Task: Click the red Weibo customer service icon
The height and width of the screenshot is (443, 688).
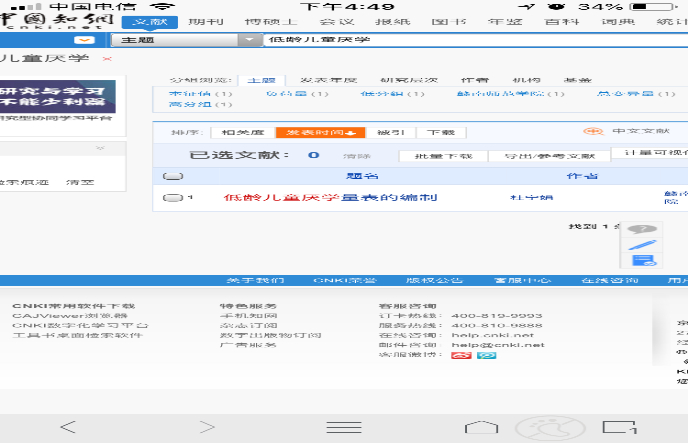Action: pos(461,355)
